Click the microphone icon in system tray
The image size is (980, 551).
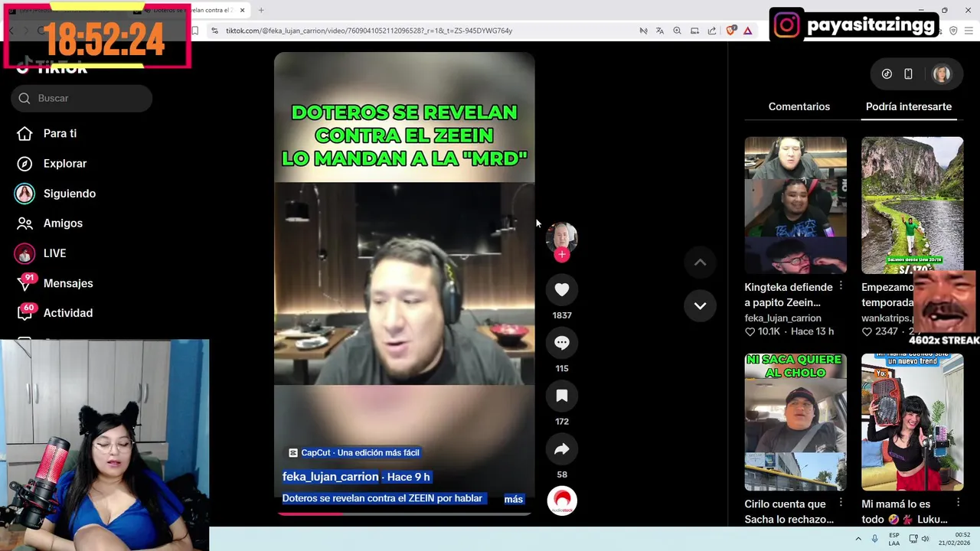[x=875, y=539]
